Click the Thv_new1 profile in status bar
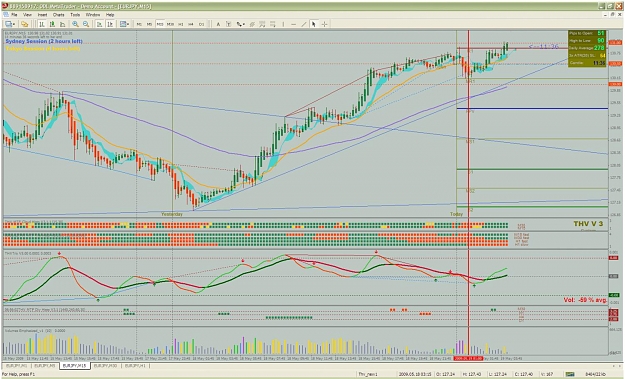 [368, 374]
